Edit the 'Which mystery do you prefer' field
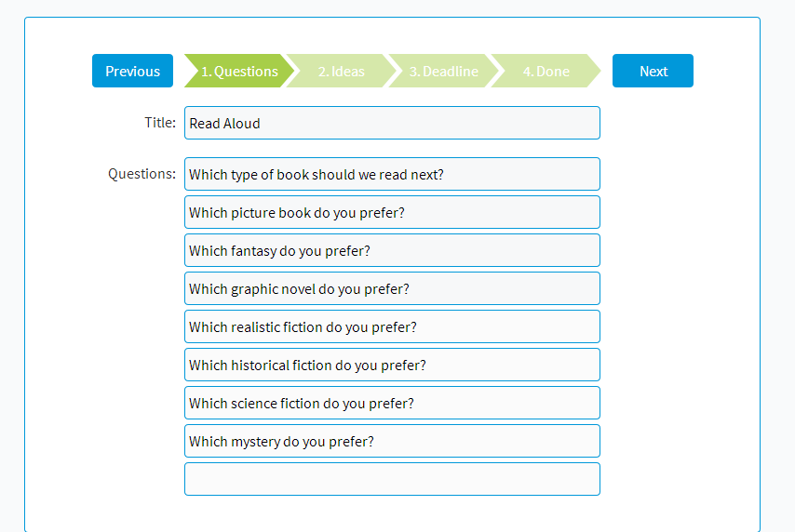The width and height of the screenshot is (795, 532). pyautogui.click(x=392, y=441)
